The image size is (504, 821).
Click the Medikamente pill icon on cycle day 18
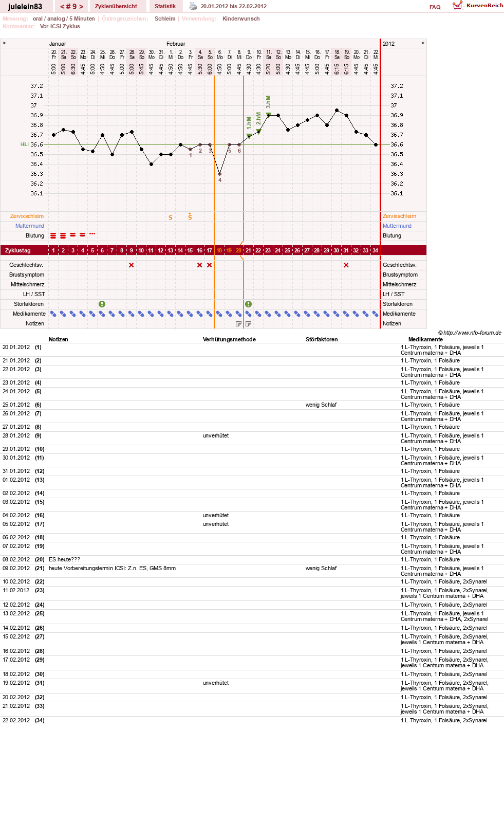point(219,314)
